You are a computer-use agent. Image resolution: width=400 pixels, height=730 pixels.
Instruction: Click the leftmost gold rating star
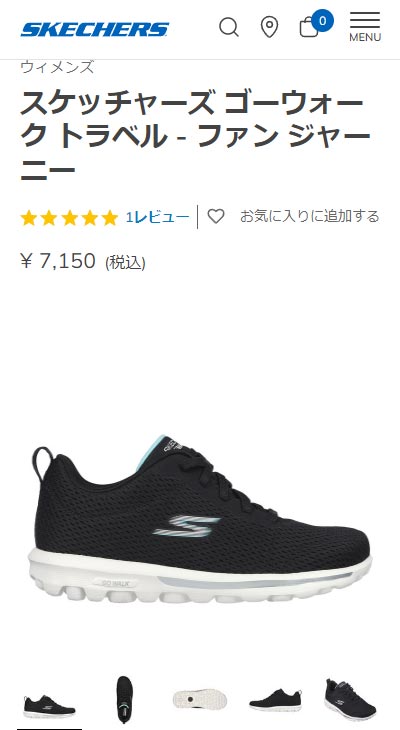[x=28, y=217]
